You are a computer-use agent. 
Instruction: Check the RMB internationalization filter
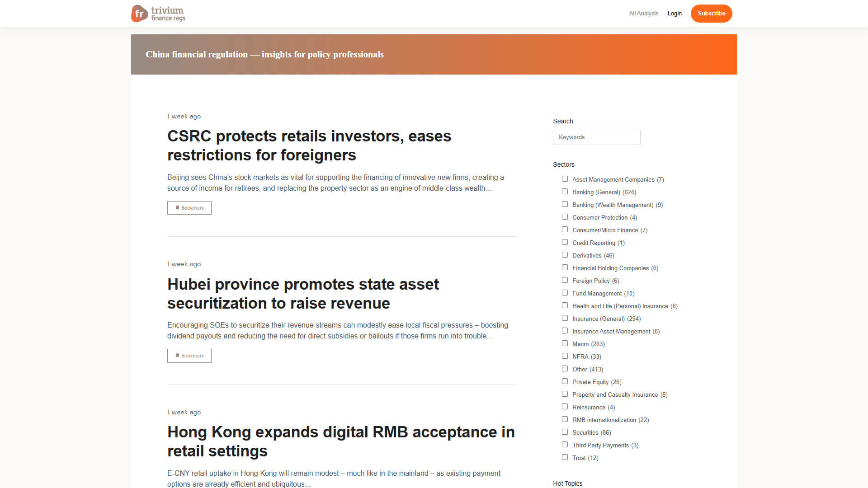click(565, 419)
